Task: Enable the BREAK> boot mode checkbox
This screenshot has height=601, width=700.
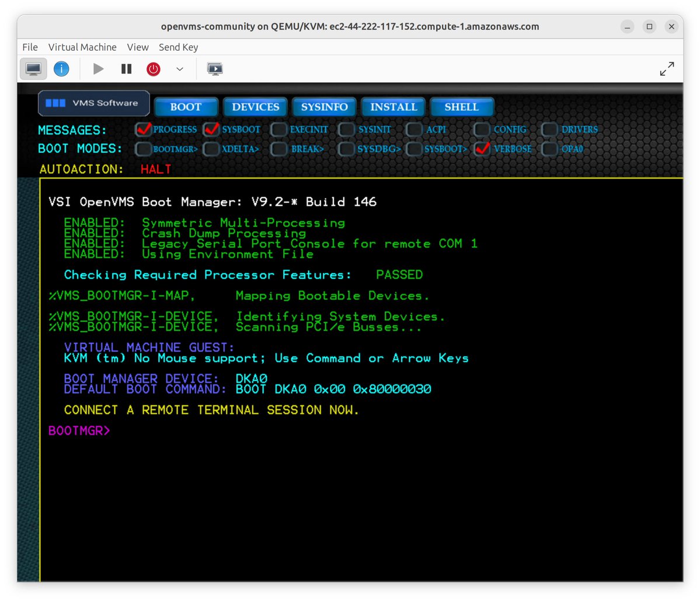Action: pos(278,149)
